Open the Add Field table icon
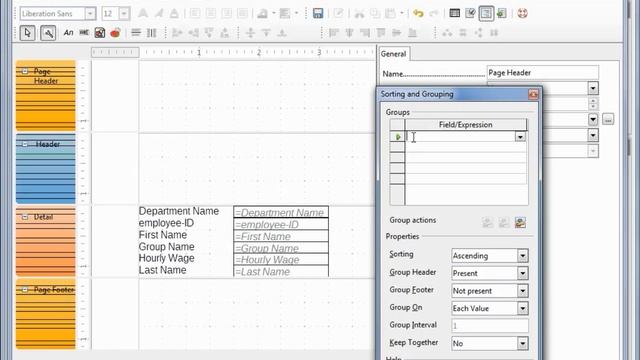Screen dimensions: 640x360 [x=454, y=13]
